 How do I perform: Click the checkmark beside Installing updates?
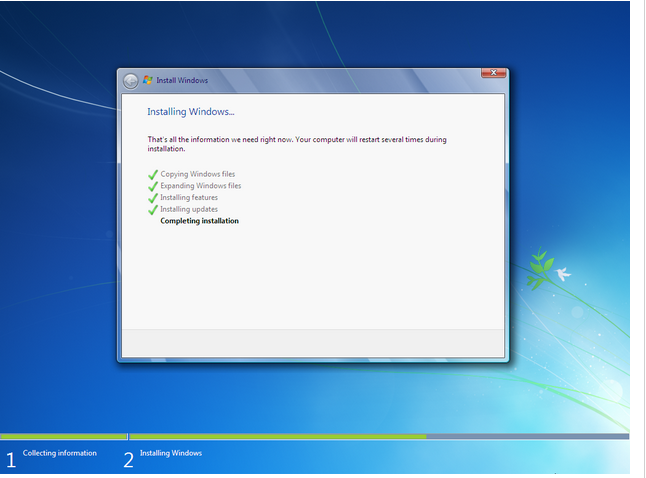pyautogui.click(x=153, y=209)
